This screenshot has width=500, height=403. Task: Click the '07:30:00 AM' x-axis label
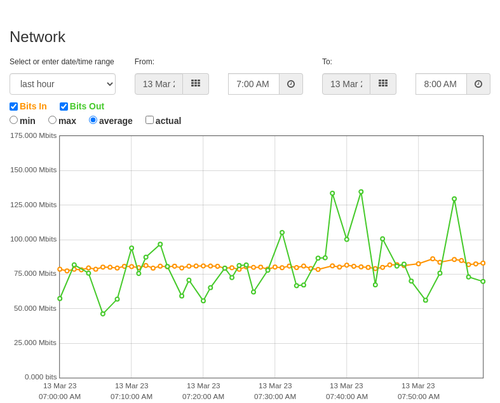pyautogui.click(x=275, y=397)
